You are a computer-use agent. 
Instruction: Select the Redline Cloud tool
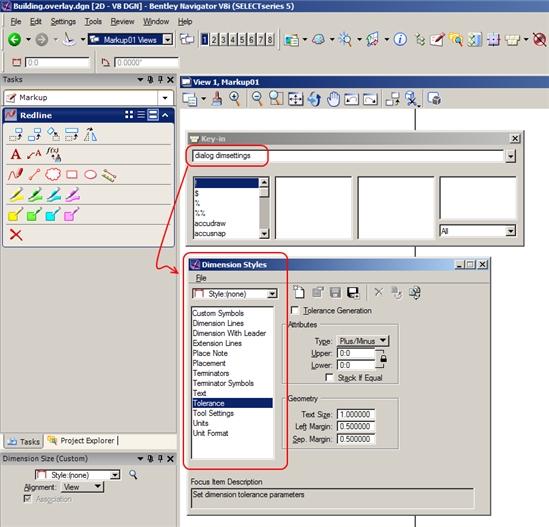click(x=53, y=174)
